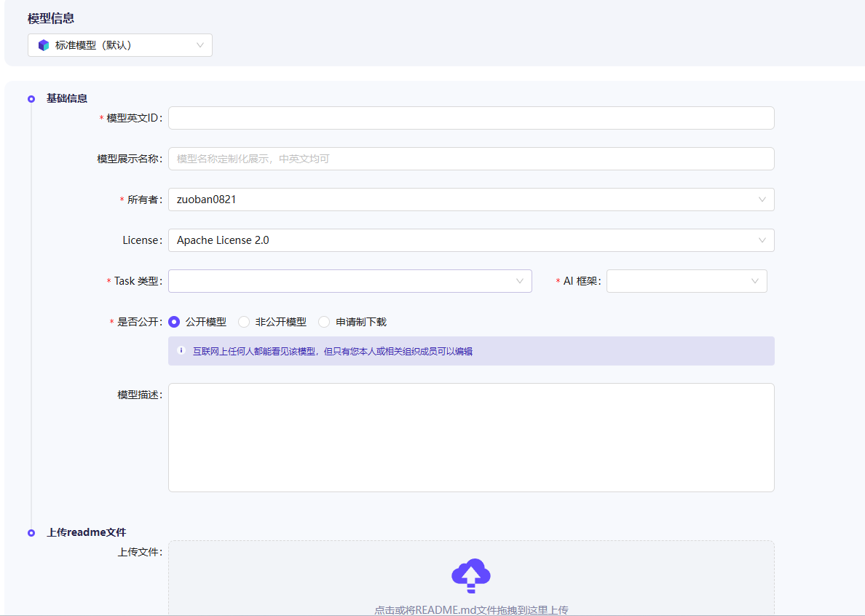Focus the 模型英文ID input field

click(471, 118)
